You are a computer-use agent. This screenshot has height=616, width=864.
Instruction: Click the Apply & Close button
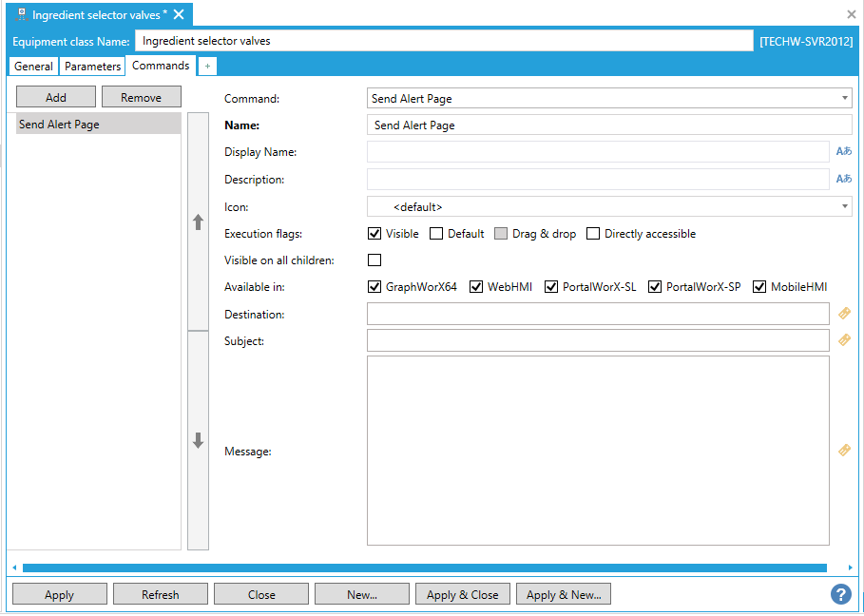pyautogui.click(x=463, y=594)
